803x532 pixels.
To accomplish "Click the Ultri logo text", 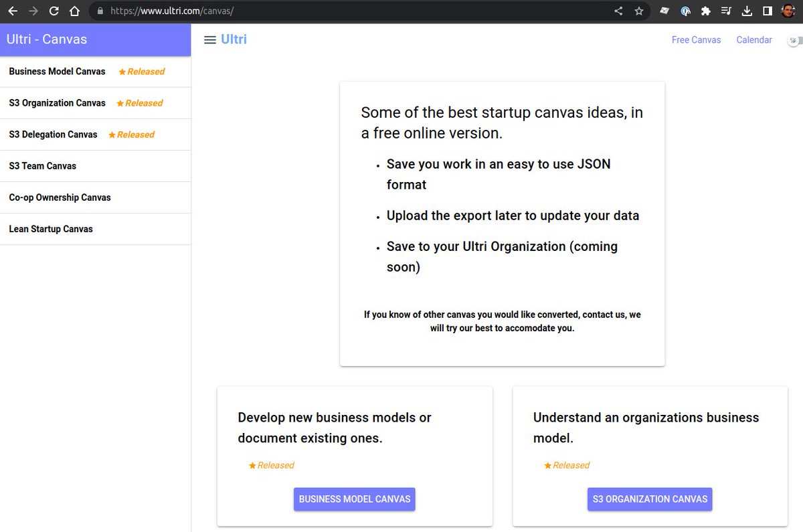I will (x=234, y=39).
